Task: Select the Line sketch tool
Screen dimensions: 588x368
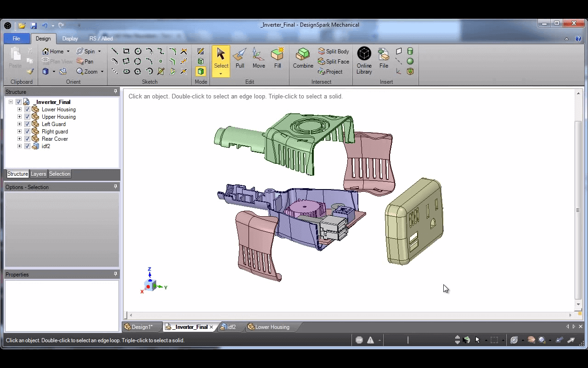Action: pos(115,51)
